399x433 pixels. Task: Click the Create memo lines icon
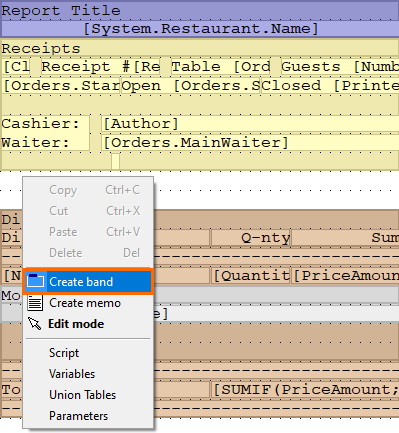[x=35, y=303]
